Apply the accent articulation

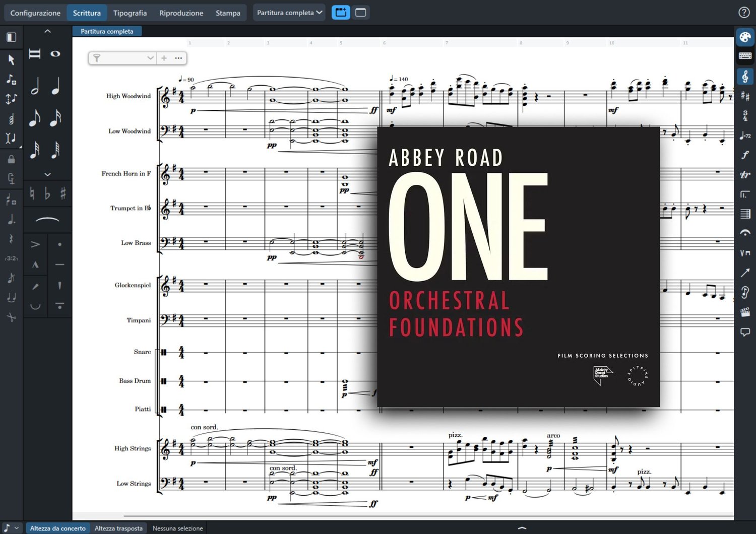pyautogui.click(x=35, y=245)
